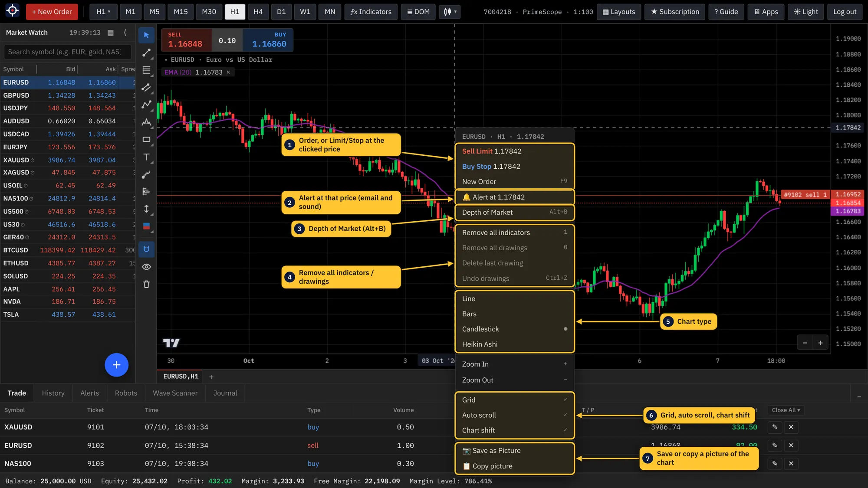Switch to the History tab
Viewport: 868px width, 488px height.
coord(53,393)
